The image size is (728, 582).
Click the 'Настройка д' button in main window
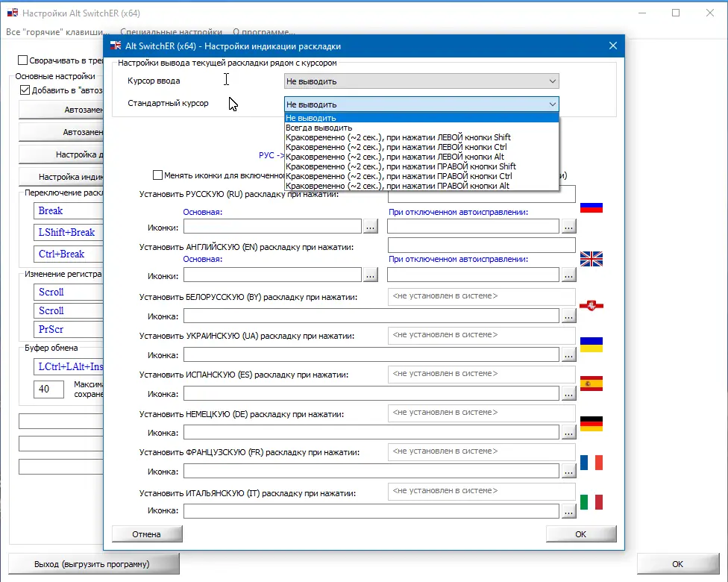pyautogui.click(x=61, y=154)
